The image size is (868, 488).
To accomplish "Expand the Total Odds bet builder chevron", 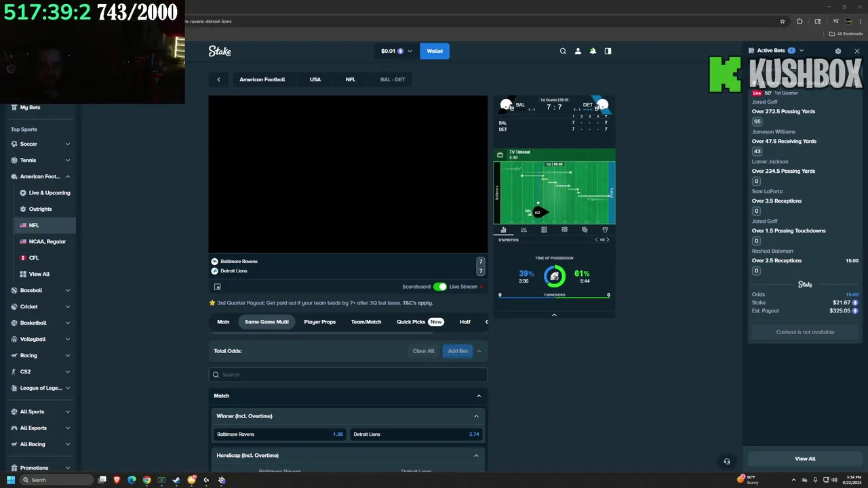I will pos(479,351).
